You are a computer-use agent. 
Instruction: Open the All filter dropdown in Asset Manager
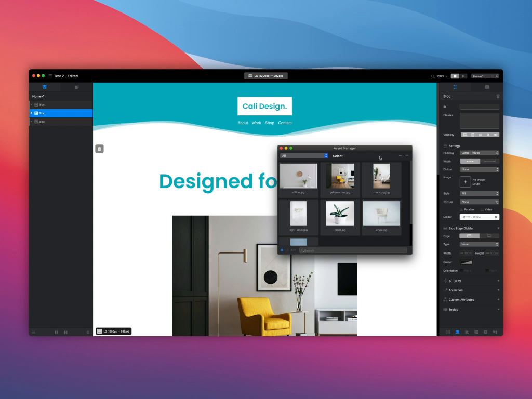tap(303, 155)
